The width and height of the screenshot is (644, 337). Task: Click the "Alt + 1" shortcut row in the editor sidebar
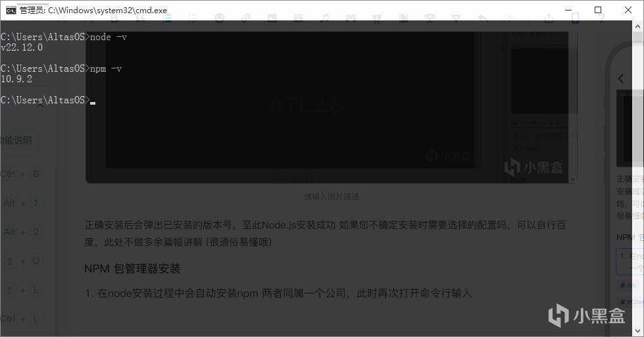(20, 203)
